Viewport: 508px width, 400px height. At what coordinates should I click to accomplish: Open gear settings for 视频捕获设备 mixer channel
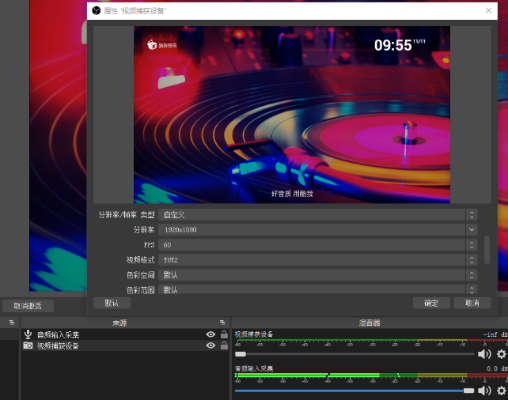tap(501, 354)
